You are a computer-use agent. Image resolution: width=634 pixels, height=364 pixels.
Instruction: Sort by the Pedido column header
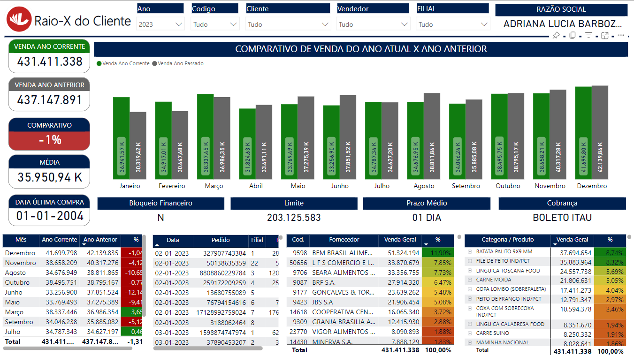[x=221, y=240]
